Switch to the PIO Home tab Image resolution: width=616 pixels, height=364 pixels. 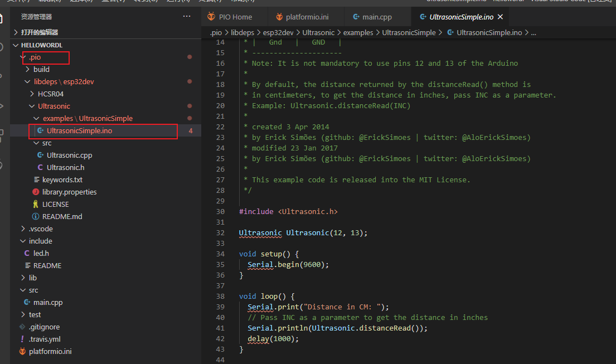[x=235, y=17]
